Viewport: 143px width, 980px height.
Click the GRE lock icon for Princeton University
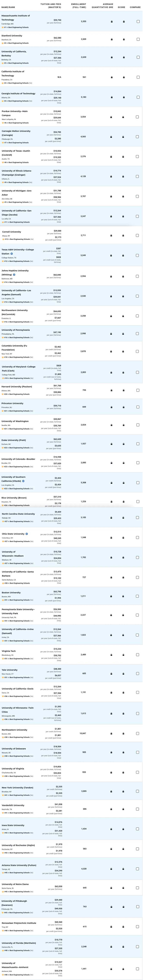(111, 407)
